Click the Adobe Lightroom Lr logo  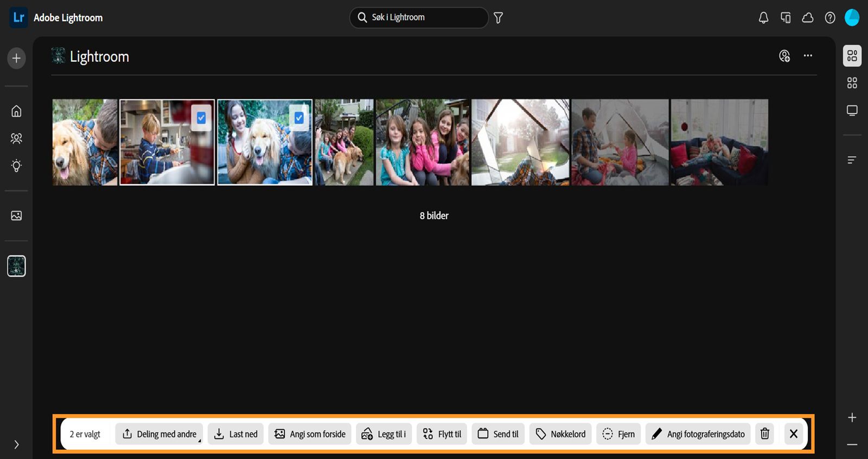(x=18, y=17)
